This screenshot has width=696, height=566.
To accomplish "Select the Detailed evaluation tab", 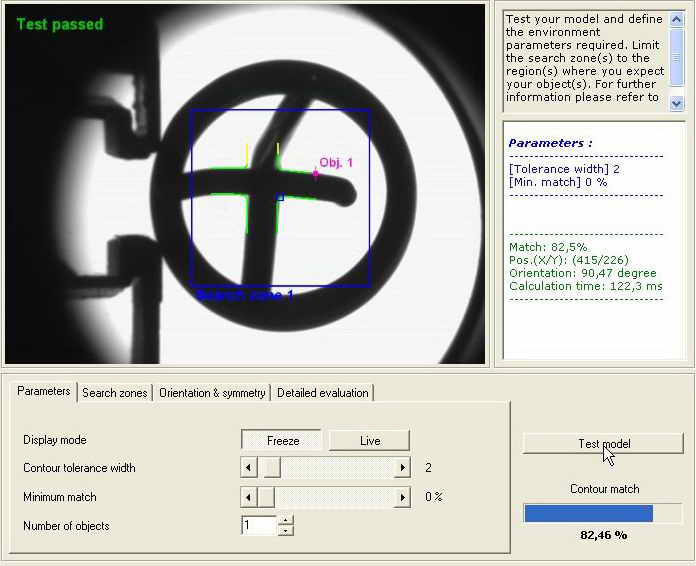I will tap(323, 393).
